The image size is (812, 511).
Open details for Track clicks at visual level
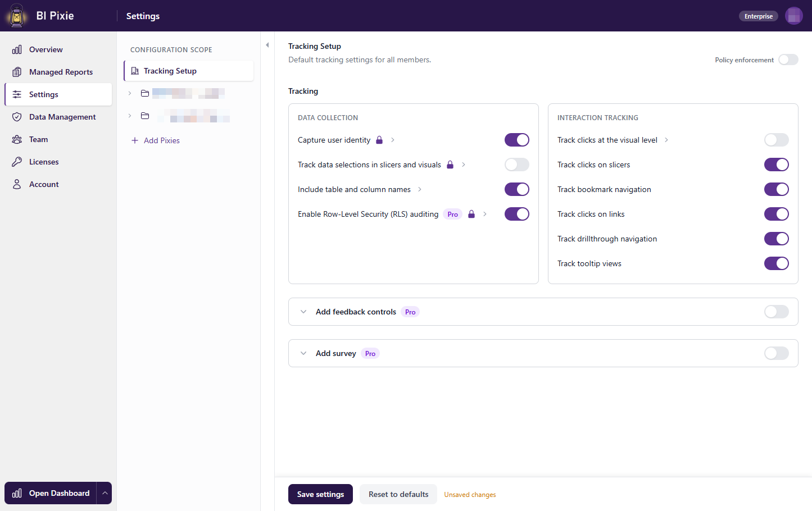pyautogui.click(x=666, y=140)
